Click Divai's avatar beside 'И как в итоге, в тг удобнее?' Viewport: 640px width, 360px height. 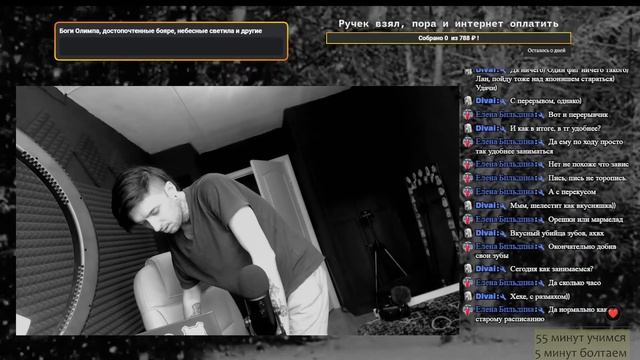tap(468, 129)
